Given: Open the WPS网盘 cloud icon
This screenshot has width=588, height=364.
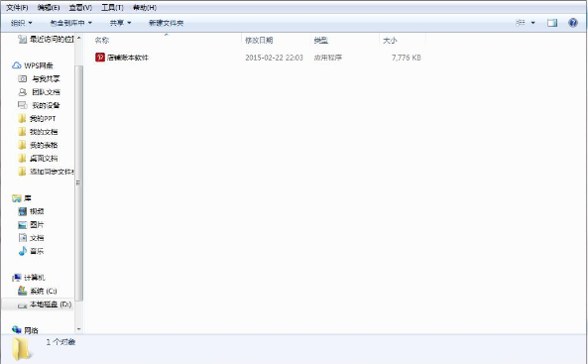Looking at the screenshot, I should coord(17,65).
